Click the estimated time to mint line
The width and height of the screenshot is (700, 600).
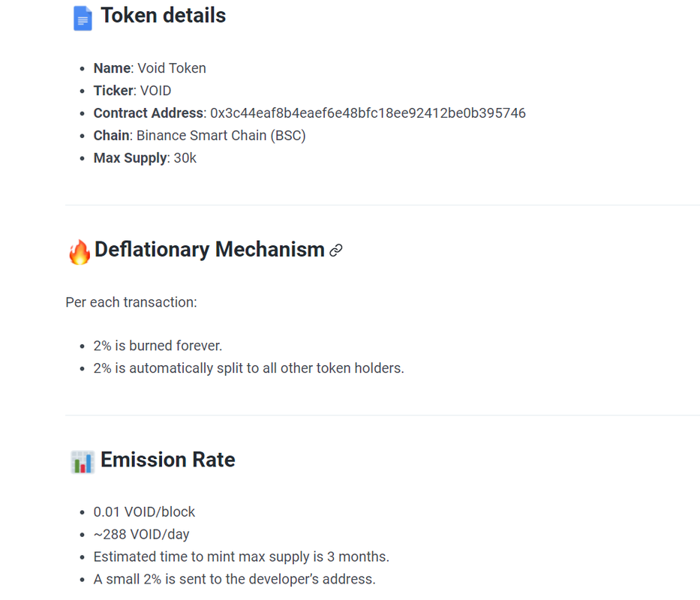(x=241, y=557)
